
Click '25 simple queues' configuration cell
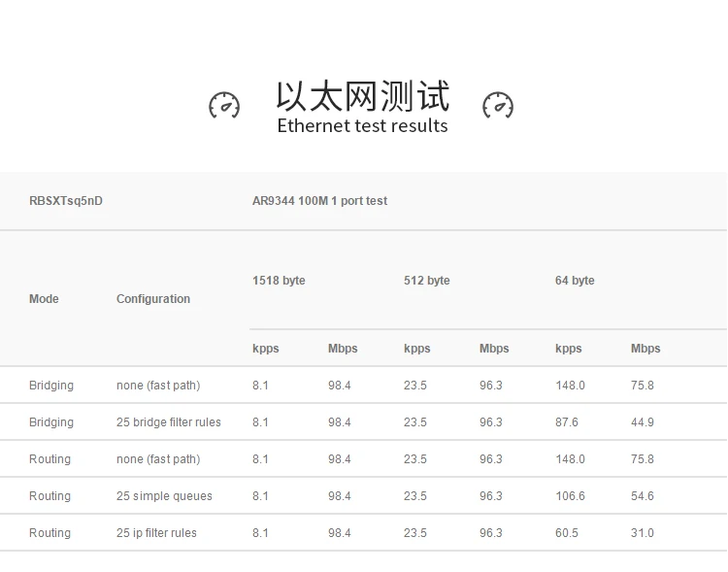click(x=164, y=496)
